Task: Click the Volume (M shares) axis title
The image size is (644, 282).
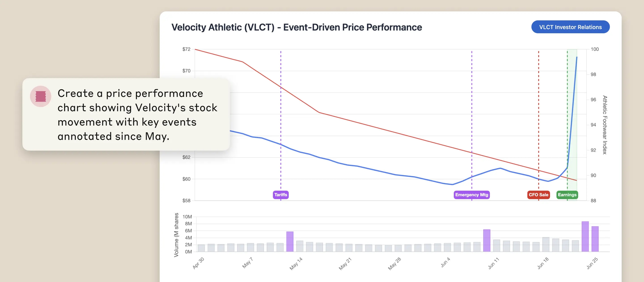Action: 176,235
